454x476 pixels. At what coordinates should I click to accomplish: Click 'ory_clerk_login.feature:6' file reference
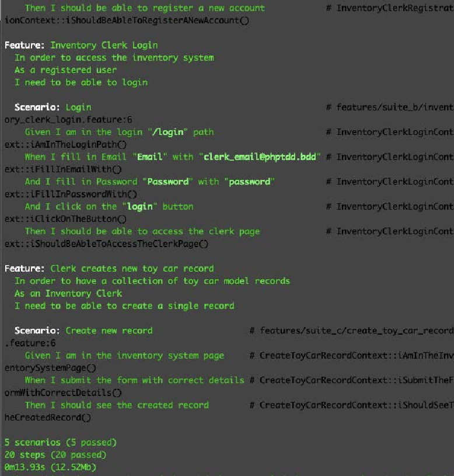(x=68, y=120)
